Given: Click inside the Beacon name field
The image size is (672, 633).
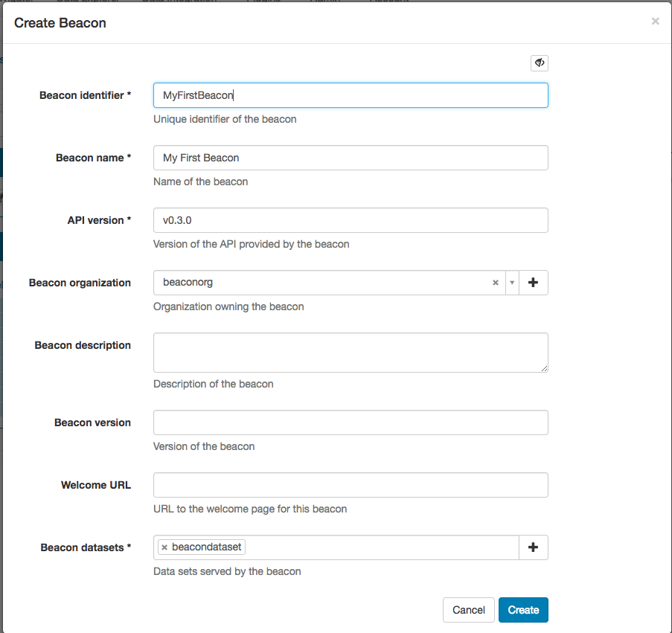Looking at the screenshot, I should 350,158.
